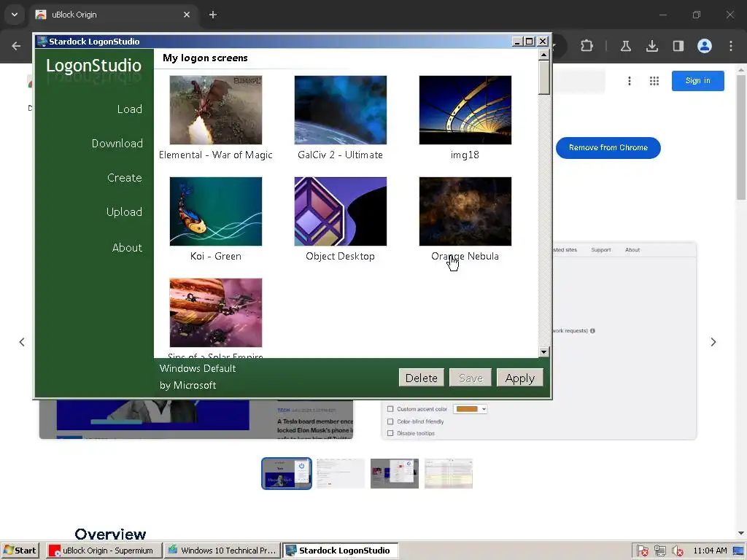Screen dimensions: 747x560
Task: Open the browser three-dot menu
Action: click(731, 46)
